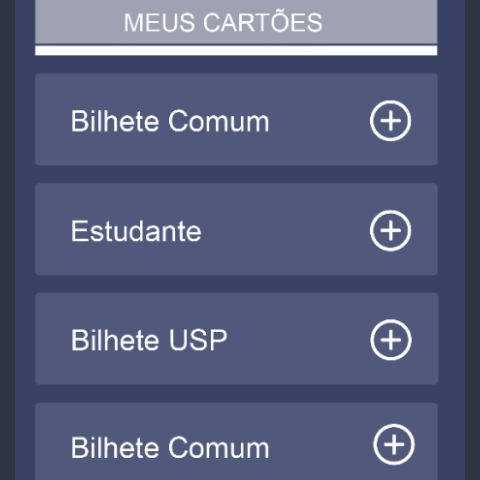Image resolution: width=480 pixels, height=480 pixels.
Task: Expand the Bilhete USP row panel
Action: click(x=237, y=339)
